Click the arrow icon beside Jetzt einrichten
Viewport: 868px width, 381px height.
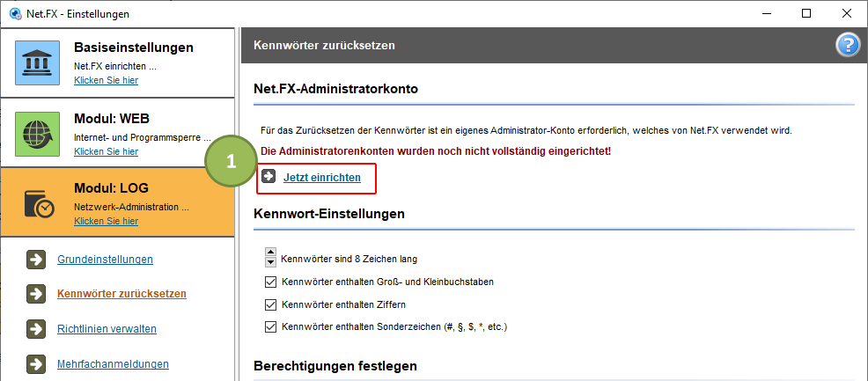268,176
